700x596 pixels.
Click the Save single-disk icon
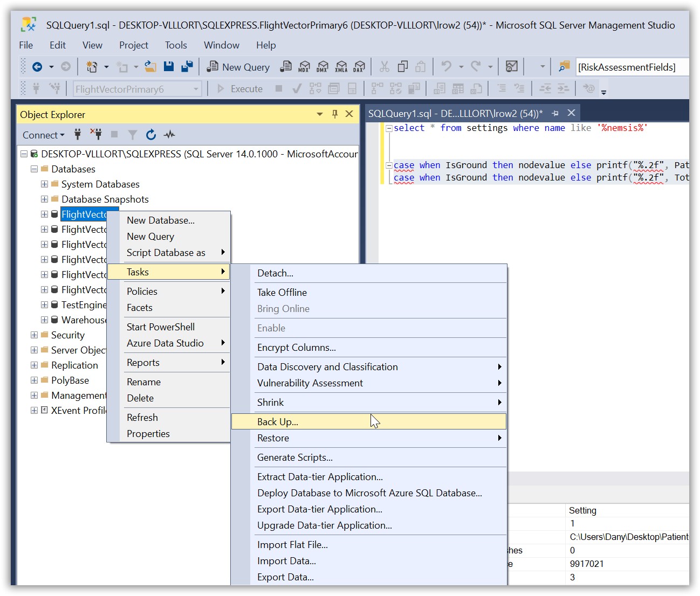[x=169, y=66]
